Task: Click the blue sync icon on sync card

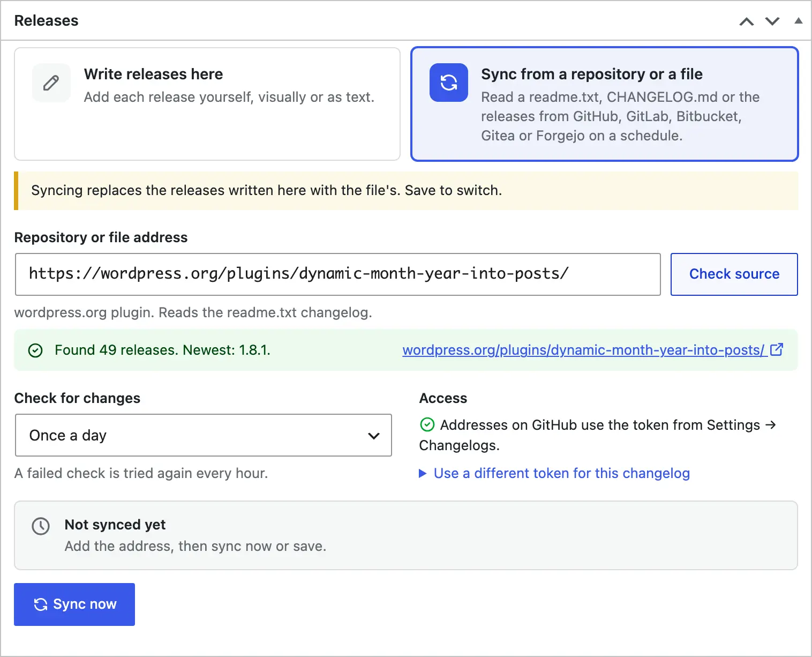Action: 449,83
